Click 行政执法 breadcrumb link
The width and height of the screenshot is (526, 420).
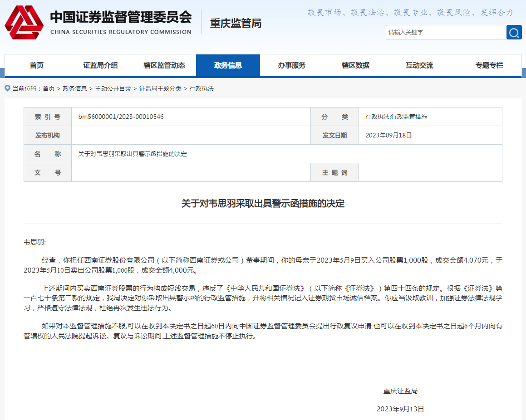pyautogui.click(x=202, y=88)
